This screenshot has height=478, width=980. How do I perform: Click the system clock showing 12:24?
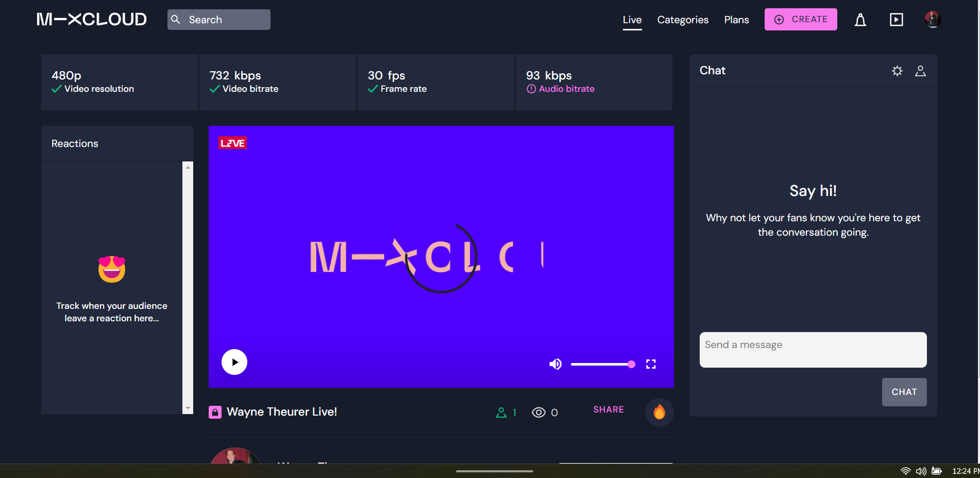(966, 471)
